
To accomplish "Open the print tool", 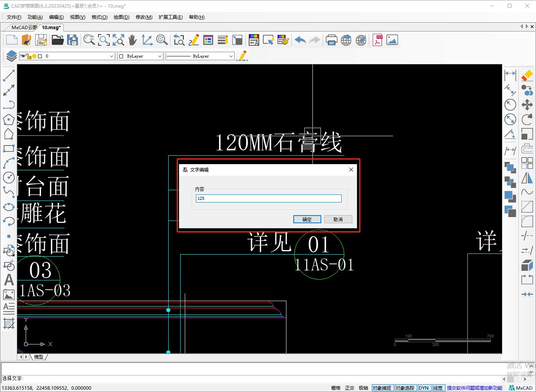I will 331,40.
